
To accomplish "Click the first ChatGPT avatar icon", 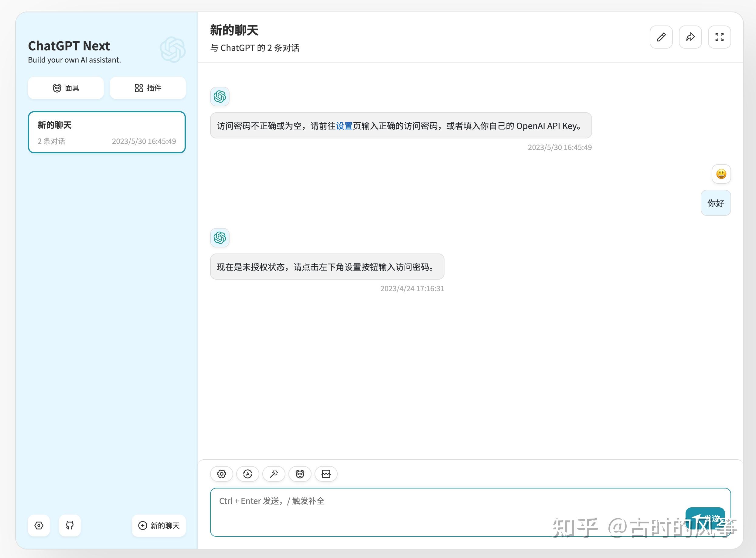I will tap(220, 97).
